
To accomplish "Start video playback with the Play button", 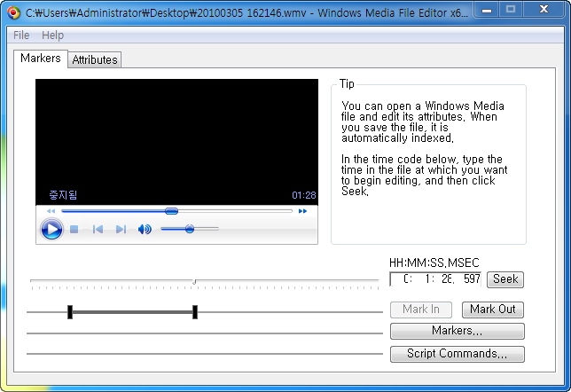I will (x=51, y=229).
